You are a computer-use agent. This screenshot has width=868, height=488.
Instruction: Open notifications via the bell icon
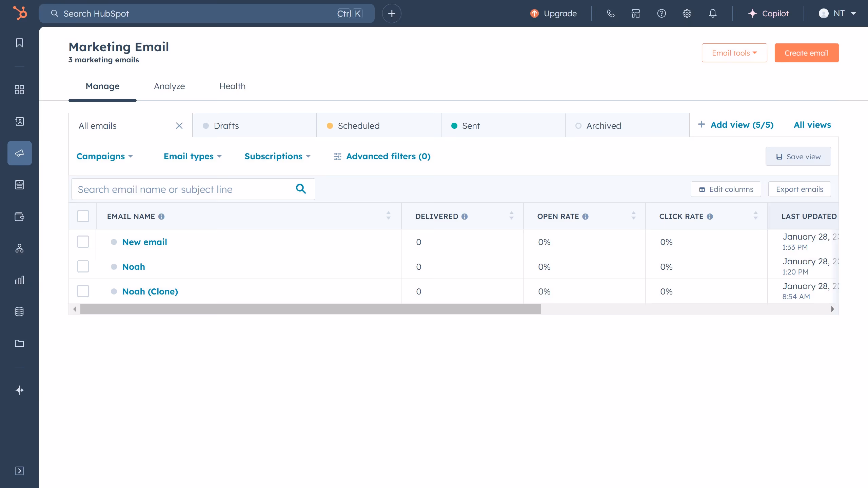712,14
